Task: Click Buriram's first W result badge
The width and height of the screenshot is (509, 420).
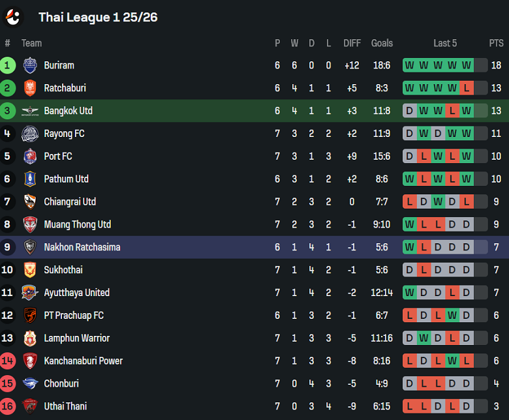Action: pyautogui.click(x=409, y=65)
